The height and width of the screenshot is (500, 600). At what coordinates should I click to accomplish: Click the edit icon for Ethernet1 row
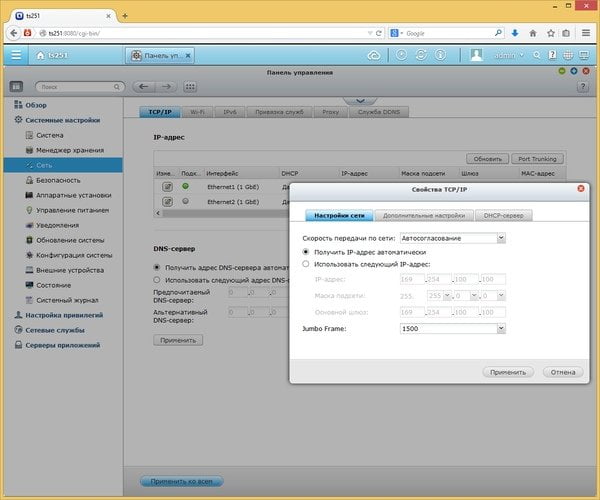167,187
